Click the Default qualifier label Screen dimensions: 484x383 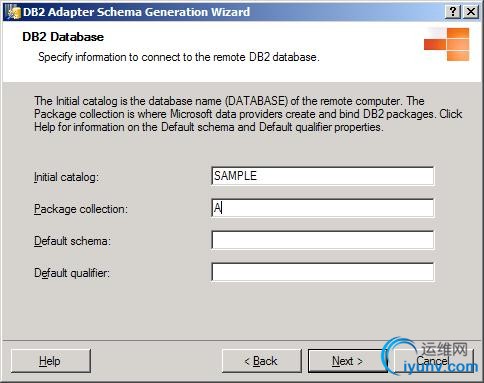(72, 273)
